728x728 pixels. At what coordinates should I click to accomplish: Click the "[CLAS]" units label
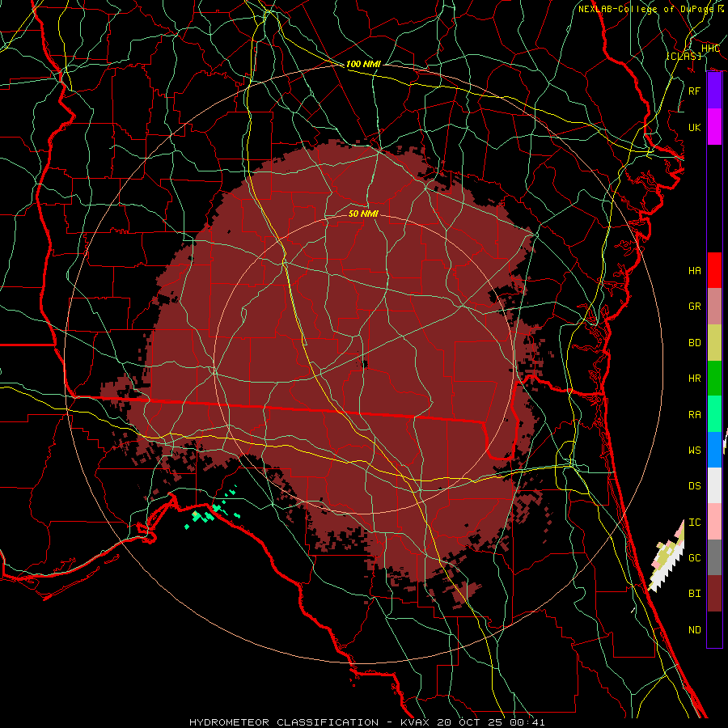tap(684, 56)
